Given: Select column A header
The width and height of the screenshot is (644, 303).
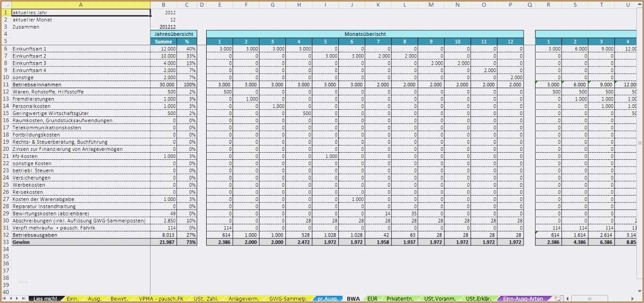Looking at the screenshot, I should 81,5.
